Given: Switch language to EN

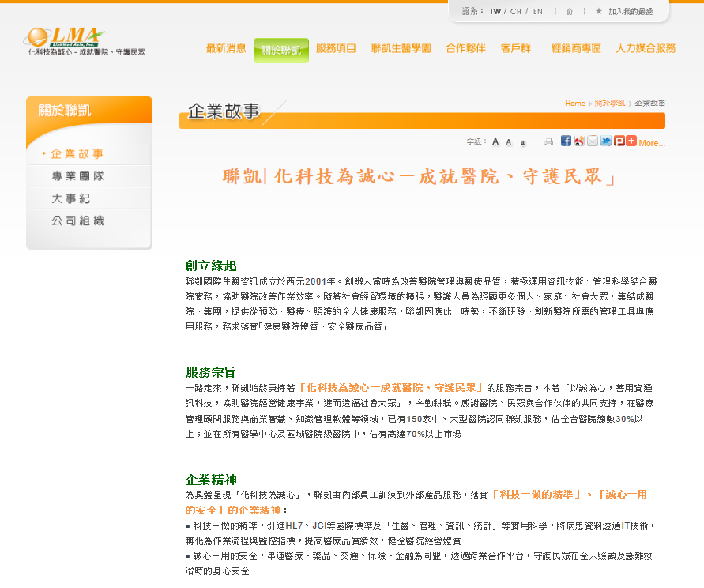Looking at the screenshot, I should [x=538, y=12].
